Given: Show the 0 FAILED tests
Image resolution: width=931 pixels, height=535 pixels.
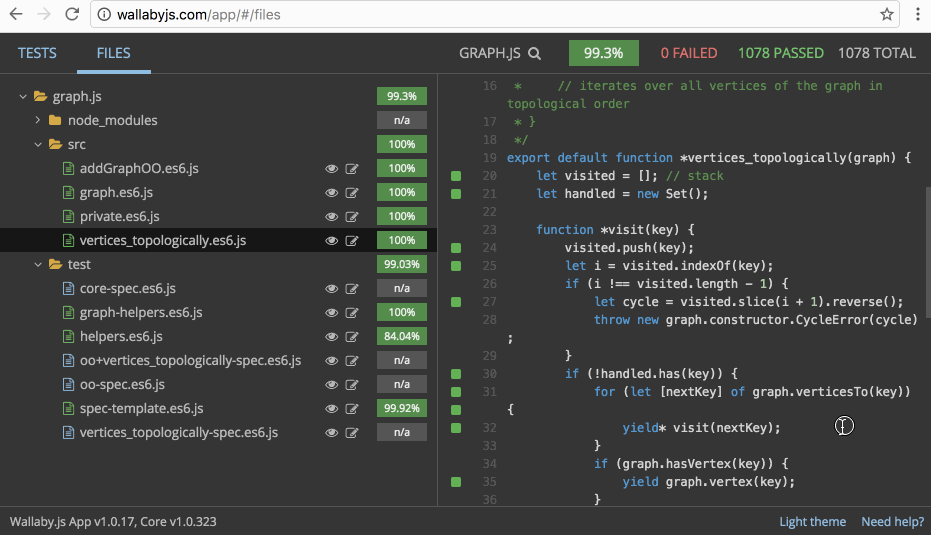Looking at the screenshot, I should tap(689, 53).
